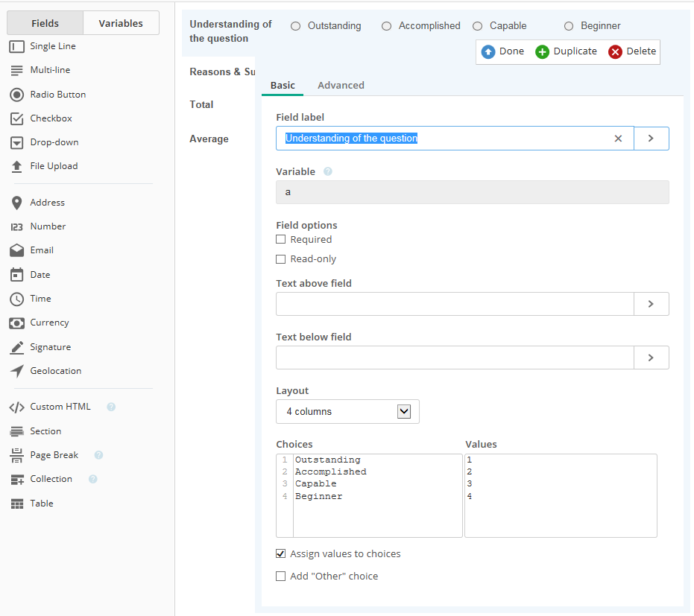Open help for Collection
This screenshot has height=616, width=694.
(x=93, y=479)
